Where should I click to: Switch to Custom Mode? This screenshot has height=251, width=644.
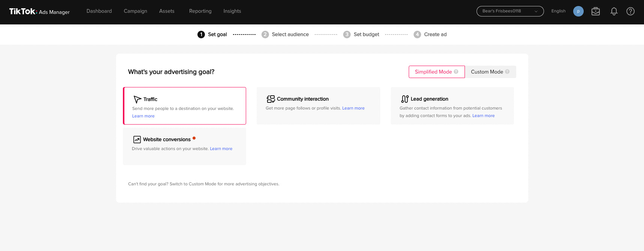coord(487,72)
